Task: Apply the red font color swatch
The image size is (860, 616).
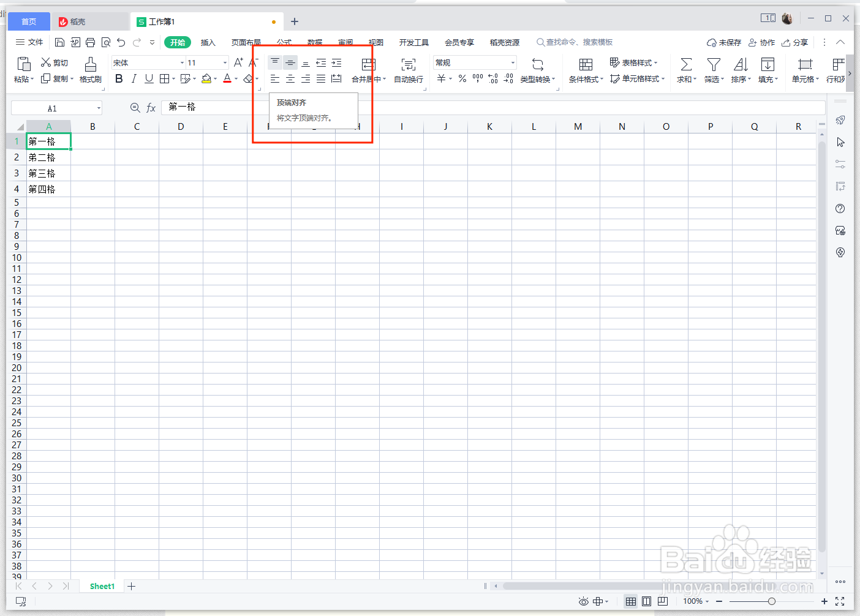Action: [227, 78]
